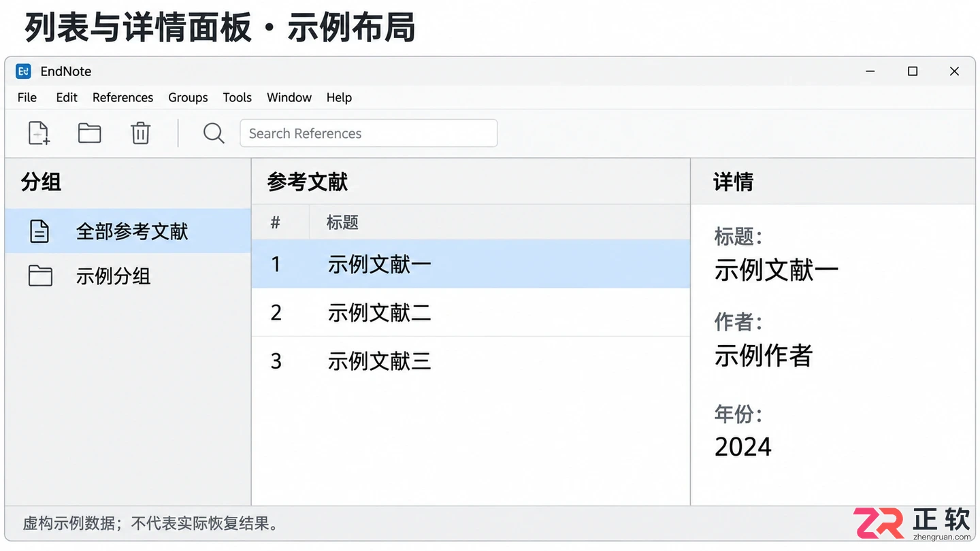
Task: Open the Tools menu
Action: click(x=238, y=97)
